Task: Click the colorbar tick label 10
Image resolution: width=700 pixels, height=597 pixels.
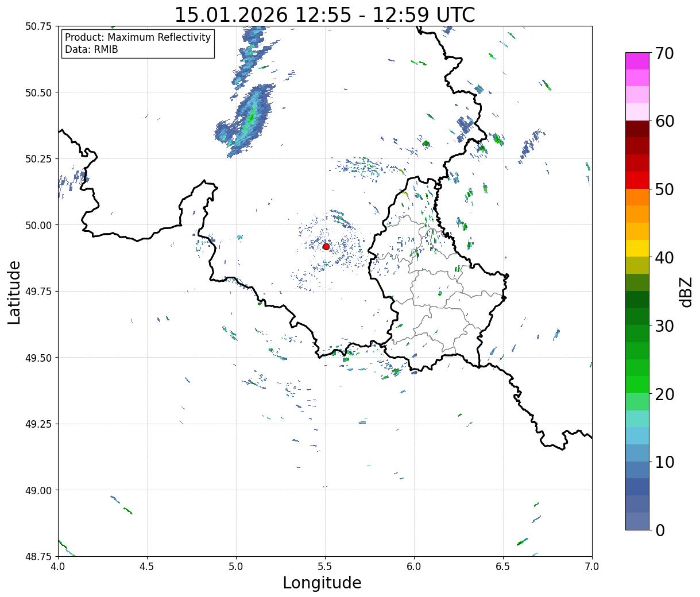Action: 664,462
